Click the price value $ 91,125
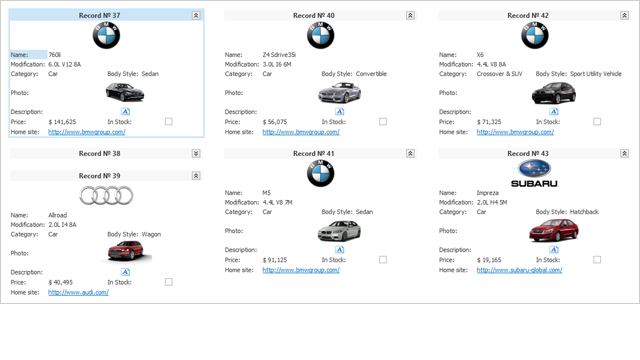 (x=275, y=260)
